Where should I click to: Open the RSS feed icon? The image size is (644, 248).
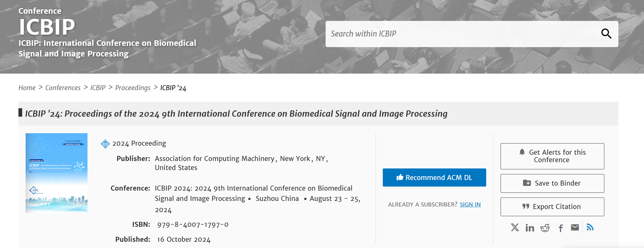tap(590, 227)
